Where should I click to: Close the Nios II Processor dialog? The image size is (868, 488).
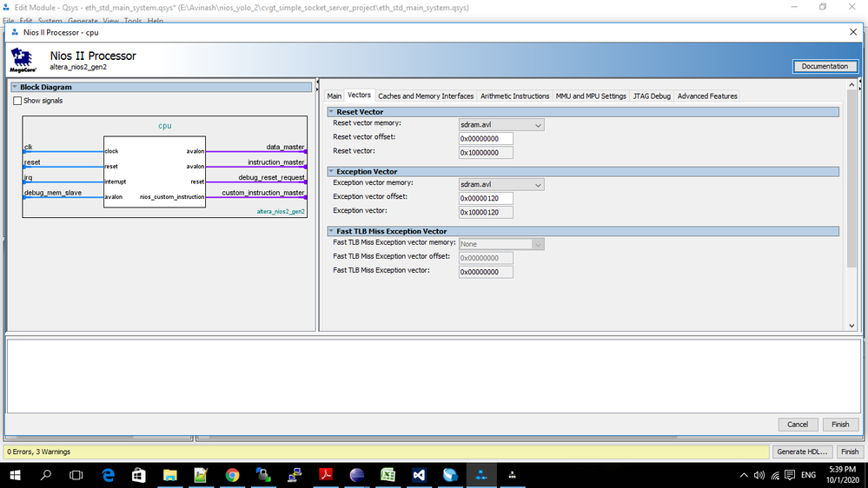point(853,32)
